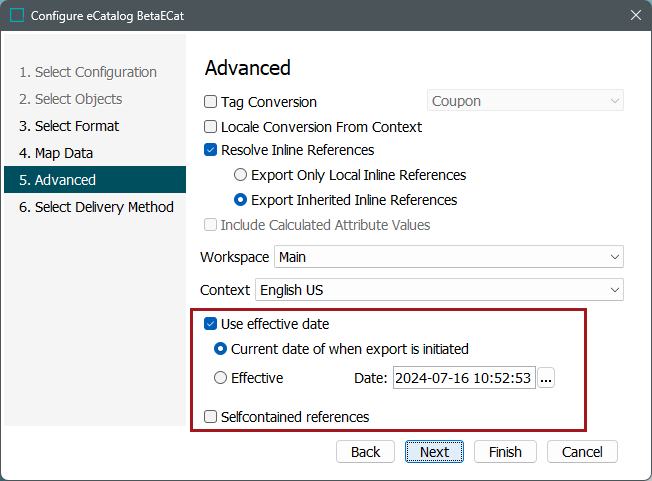Uncheck Resolve Inline References
The width and height of the screenshot is (652, 481).
[211, 151]
